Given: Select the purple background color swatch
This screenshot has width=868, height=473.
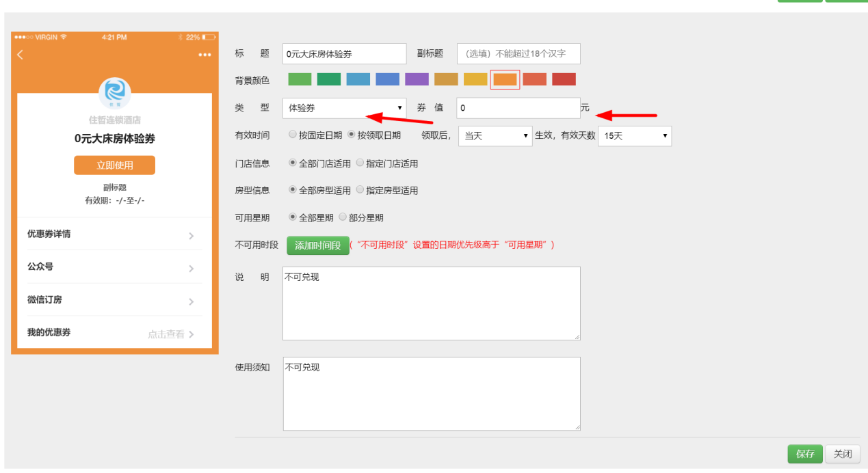Looking at the screenshot, I should (417, 79).
